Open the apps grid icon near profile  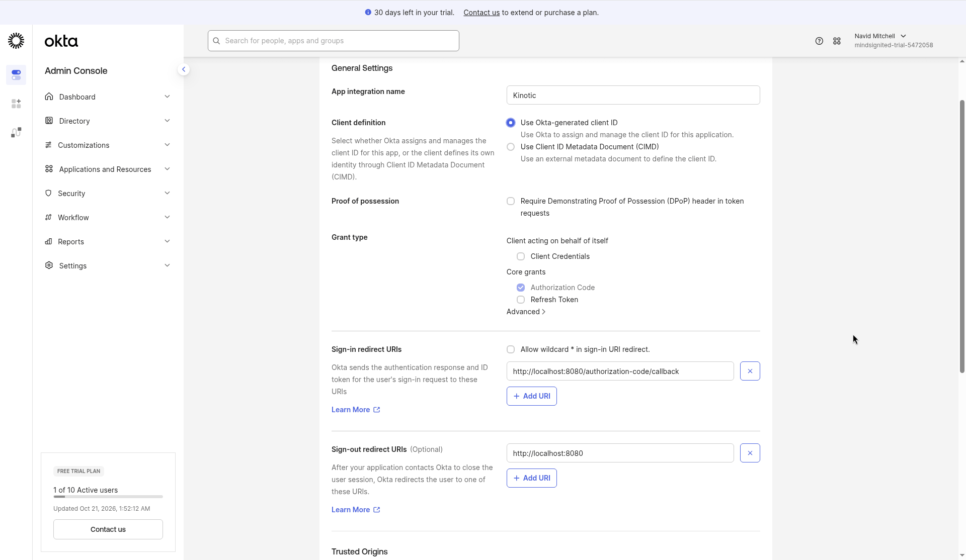837,41
